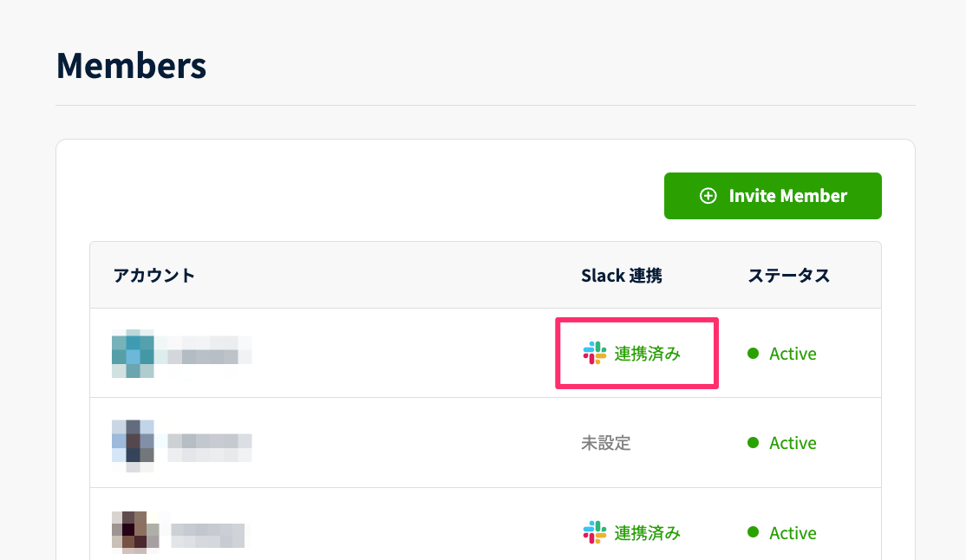Click the first member's blurred name
This screenshot has width=966, height=560.
coord(208,353)
